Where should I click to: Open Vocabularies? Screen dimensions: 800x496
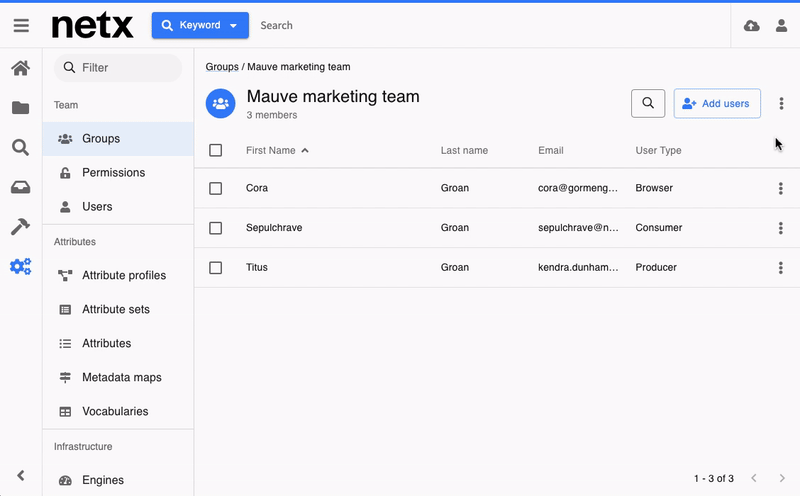[118, 411]
